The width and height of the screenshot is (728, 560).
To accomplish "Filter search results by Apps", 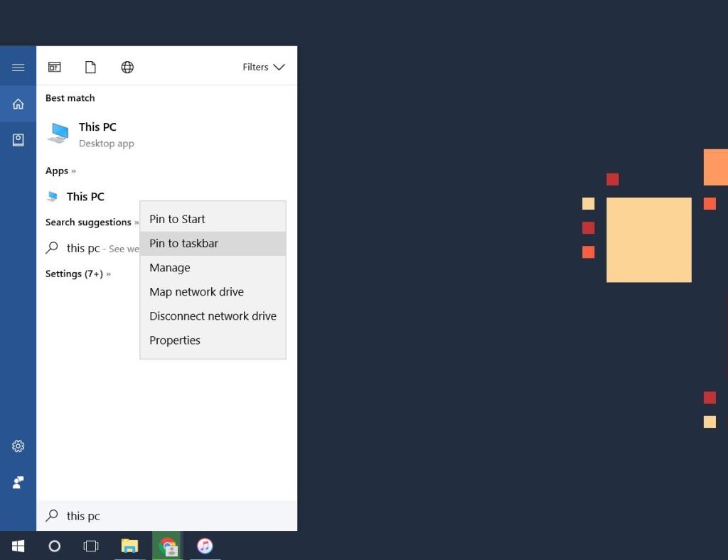I will 55,67.
